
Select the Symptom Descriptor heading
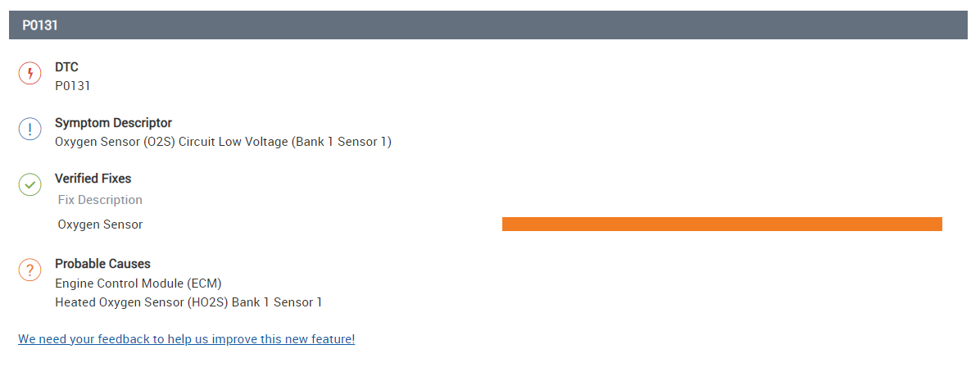pos(113,123)
